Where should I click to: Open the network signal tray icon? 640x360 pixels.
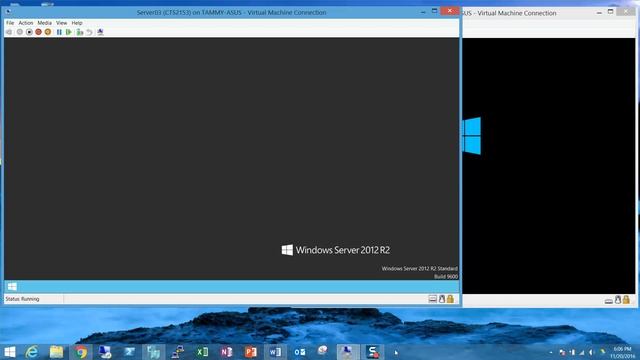point(582,352)
